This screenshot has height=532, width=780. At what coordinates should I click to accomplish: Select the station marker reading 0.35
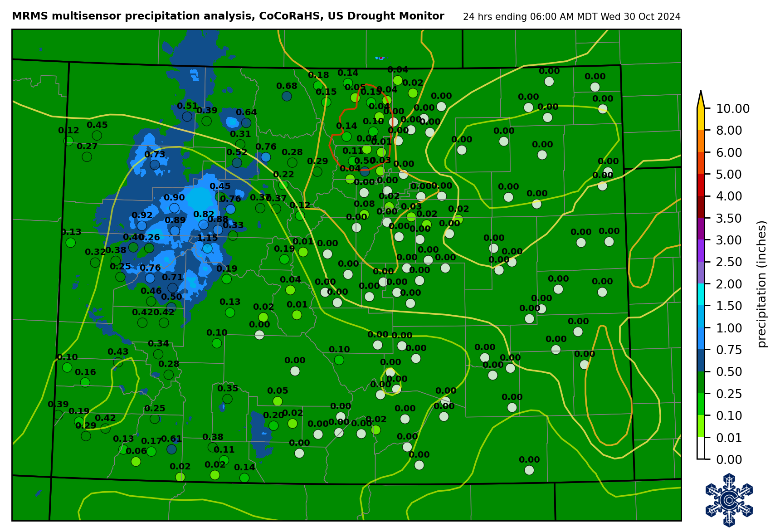point(228,399)
